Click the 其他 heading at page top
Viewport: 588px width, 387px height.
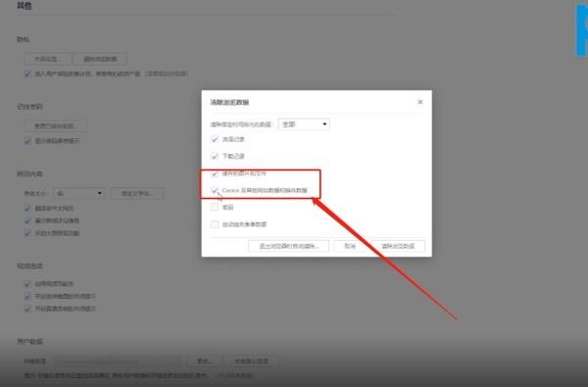point(24,6)
